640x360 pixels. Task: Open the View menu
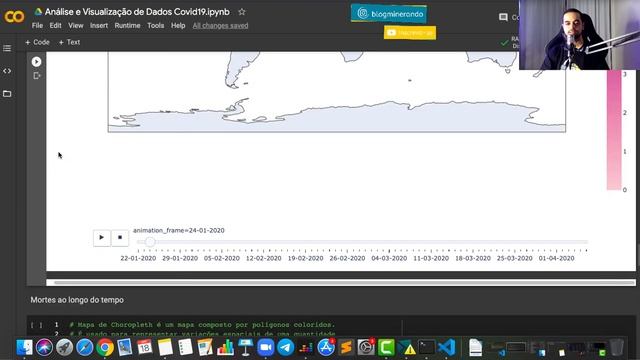click(76, 25)
